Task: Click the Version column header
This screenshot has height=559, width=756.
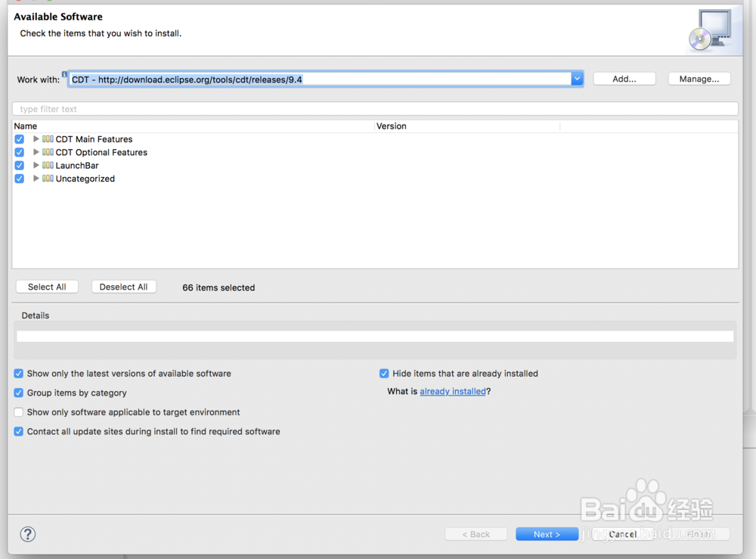Action: pos(467,126)
